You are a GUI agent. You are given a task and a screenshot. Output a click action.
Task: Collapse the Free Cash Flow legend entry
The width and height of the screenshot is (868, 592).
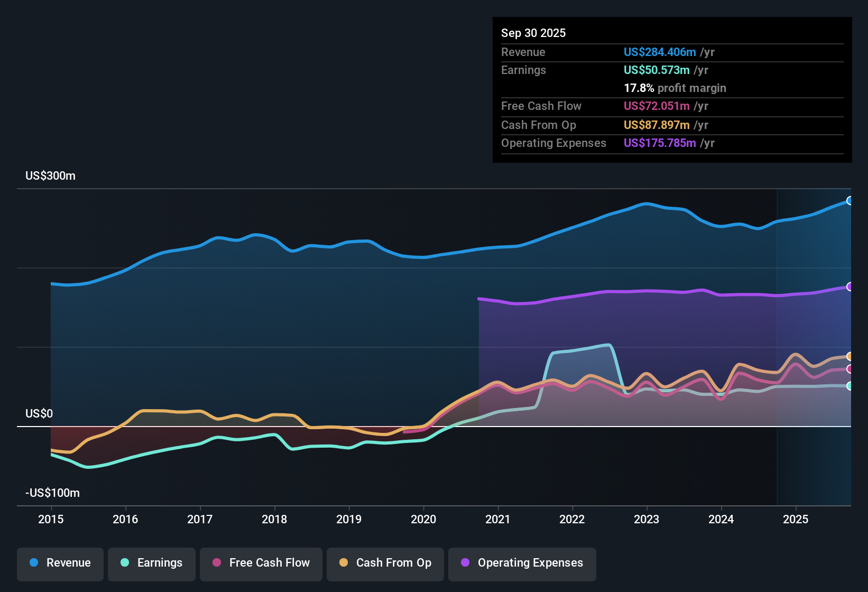click(x=261, y=563)
